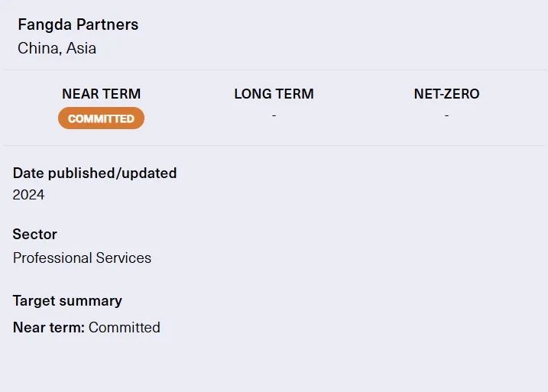The width and height of the screenshot is (548, 392).
Task: Select the Asia region text
Action: click(x=81, y=48)
